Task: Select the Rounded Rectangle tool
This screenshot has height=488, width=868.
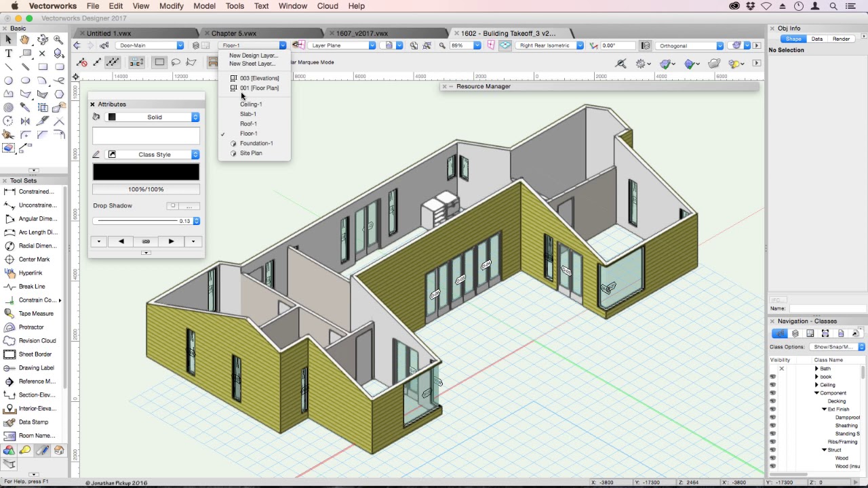Action: click(59, 67)
